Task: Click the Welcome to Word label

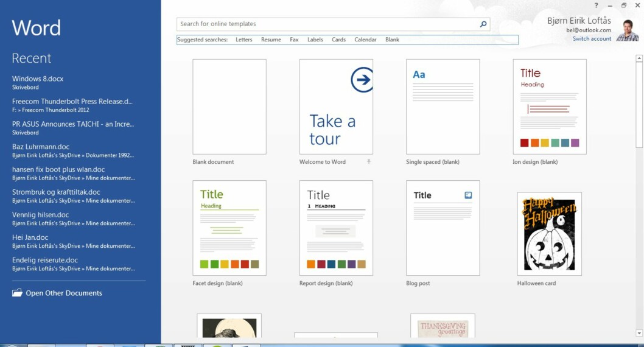Action: click(323, 162)
